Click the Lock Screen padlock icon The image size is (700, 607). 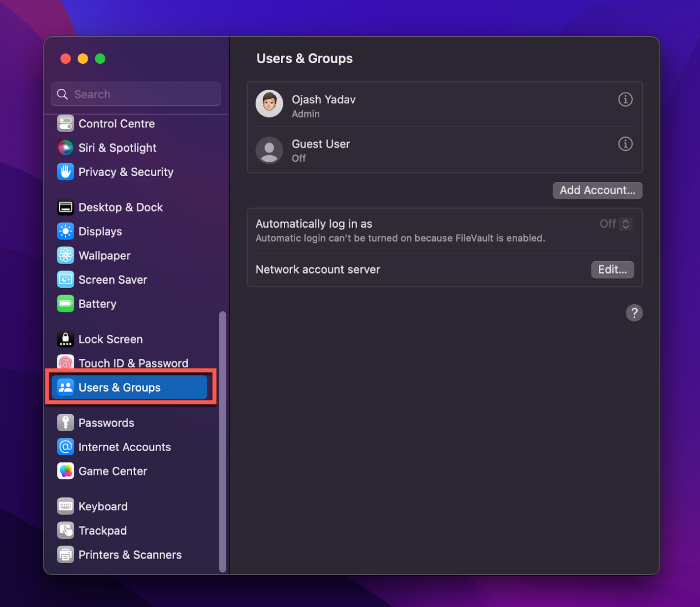[65, 339]
